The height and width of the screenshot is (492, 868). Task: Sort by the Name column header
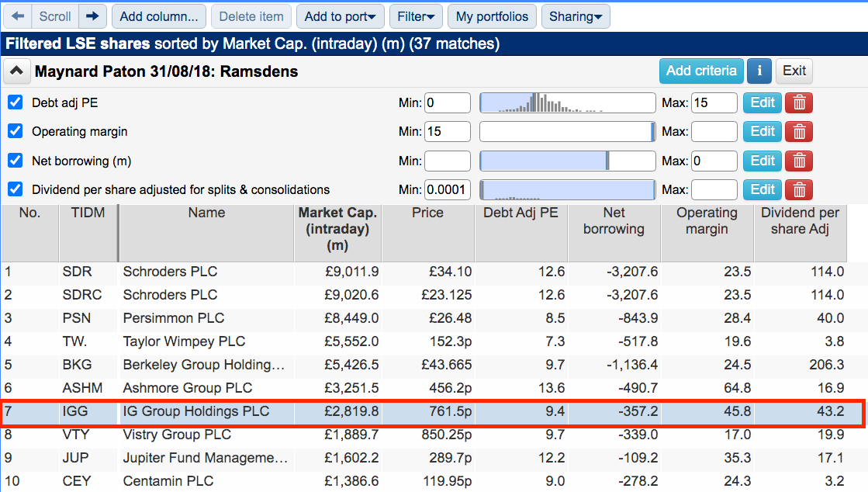206,233
